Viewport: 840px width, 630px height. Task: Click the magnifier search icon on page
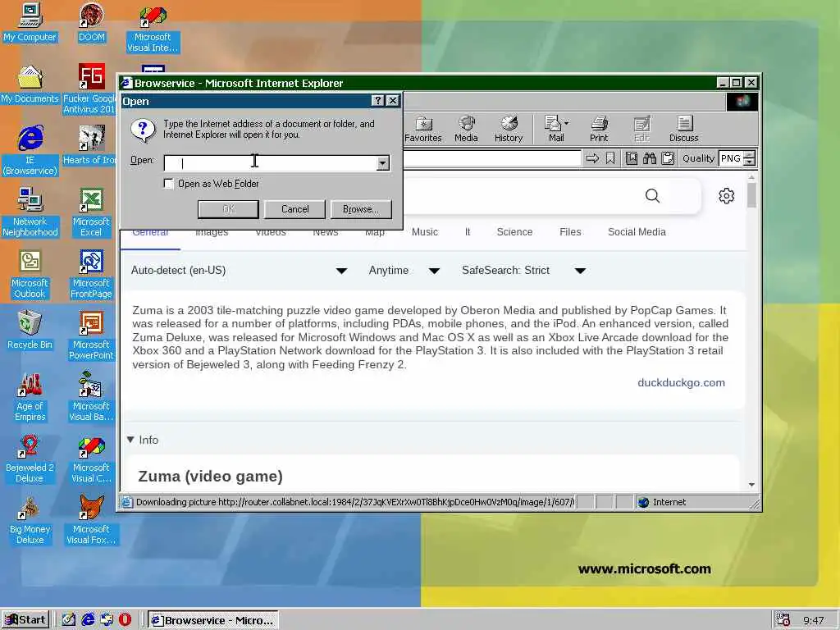coord(652,195)
